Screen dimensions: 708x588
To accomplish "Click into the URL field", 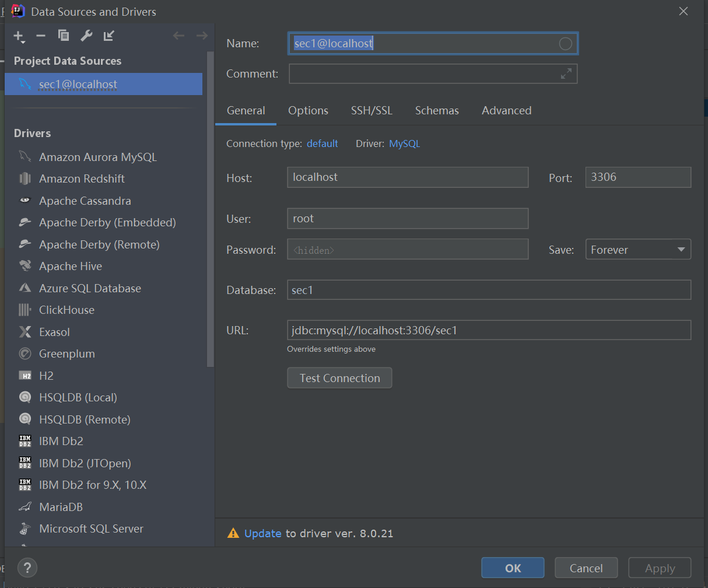I will pos(489,330).
